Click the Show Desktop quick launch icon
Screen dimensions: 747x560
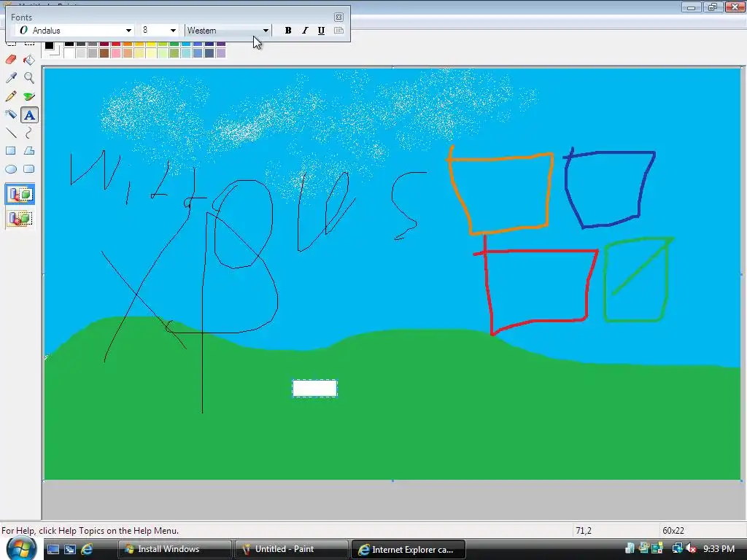(53, 550)
